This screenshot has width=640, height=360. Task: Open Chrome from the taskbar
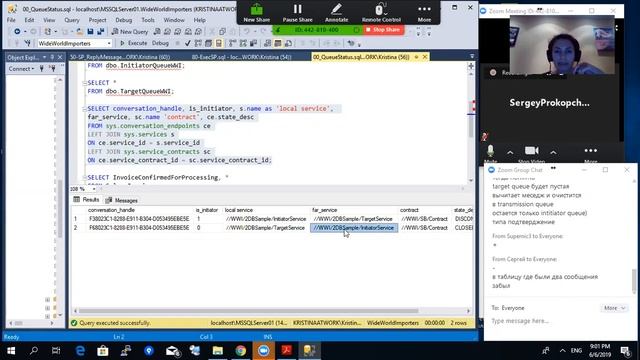pos(241,351)
